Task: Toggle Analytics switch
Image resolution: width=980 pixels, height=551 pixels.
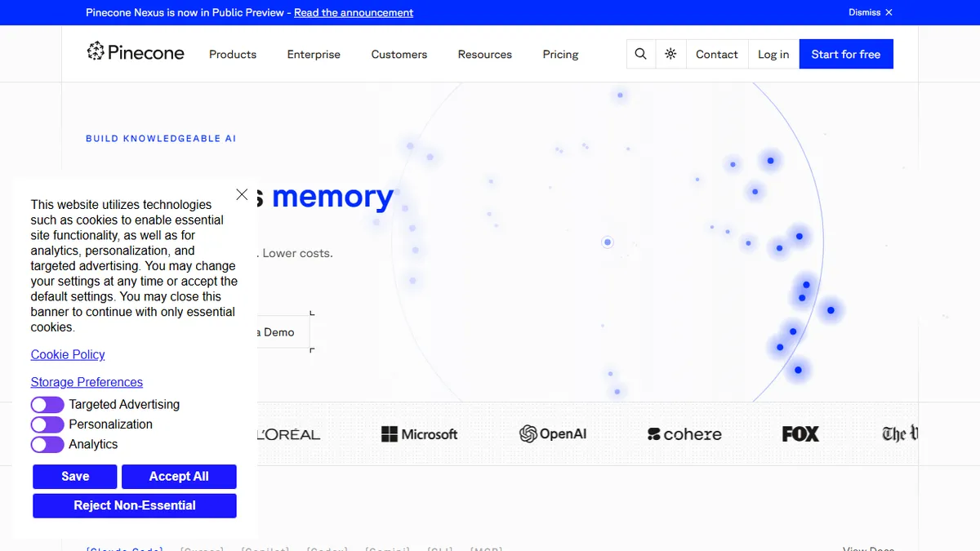Action: coord(47,444)
